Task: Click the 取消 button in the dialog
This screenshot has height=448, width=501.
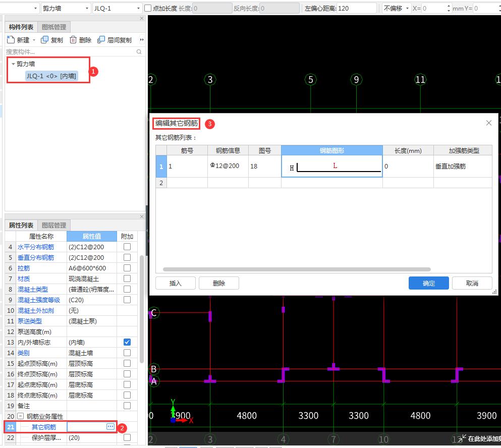Action: tap(472, 283)
